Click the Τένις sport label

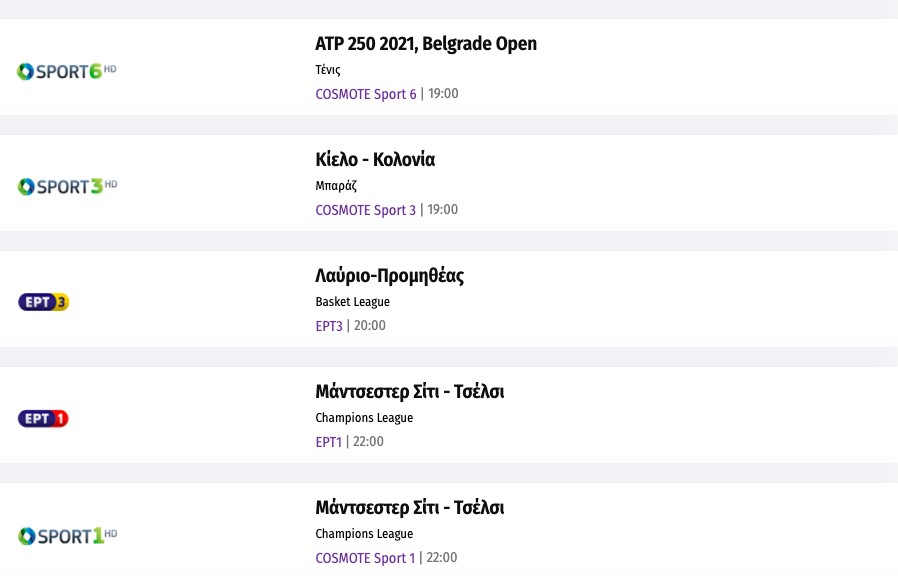coord(328,70)
